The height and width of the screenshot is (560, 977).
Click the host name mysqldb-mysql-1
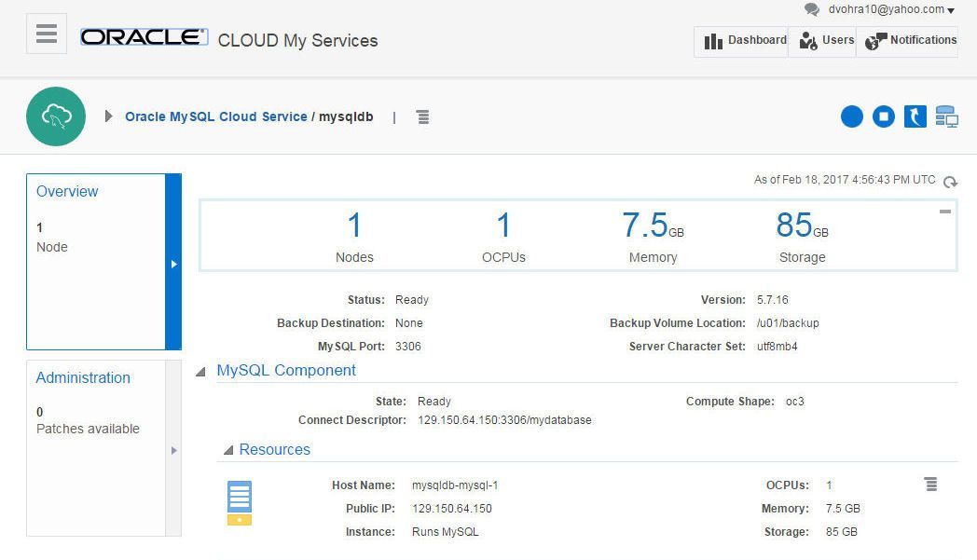click(x=455, y=485)
